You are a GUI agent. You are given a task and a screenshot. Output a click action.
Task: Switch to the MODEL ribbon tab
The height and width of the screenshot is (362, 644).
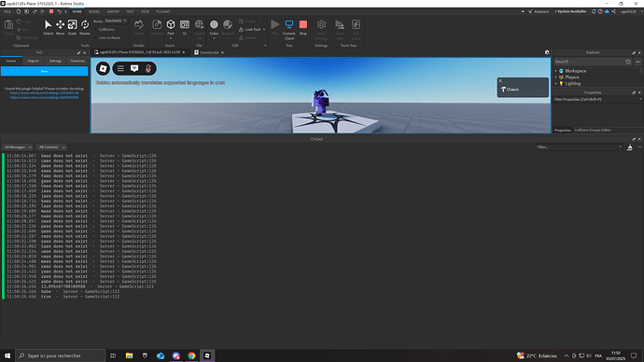pos(94,11)
